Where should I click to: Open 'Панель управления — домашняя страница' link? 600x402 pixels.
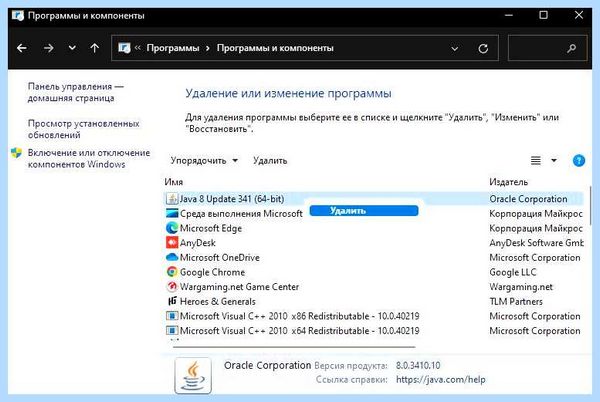point(75,92)
